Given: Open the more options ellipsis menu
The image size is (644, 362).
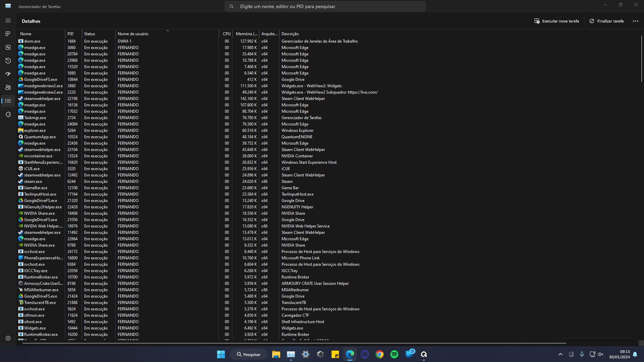Looking at the screenshot, I should (x=635, y=21).
